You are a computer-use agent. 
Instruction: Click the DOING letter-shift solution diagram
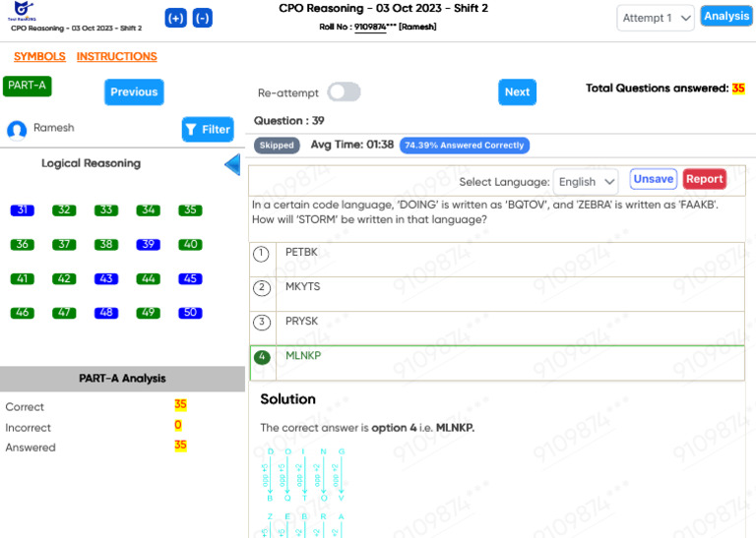[x=306, y=475]
